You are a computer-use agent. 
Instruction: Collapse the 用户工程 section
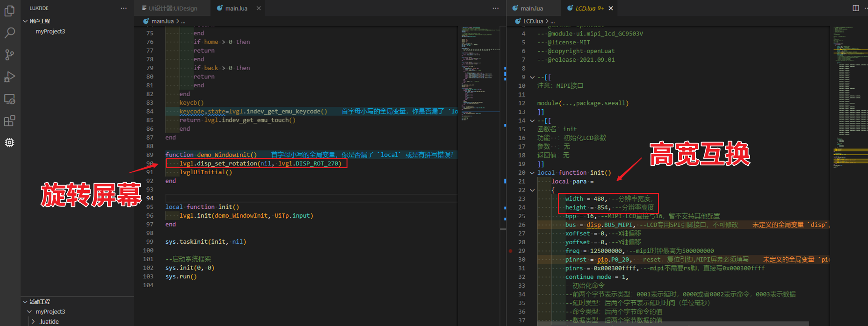tap(25, 21)
